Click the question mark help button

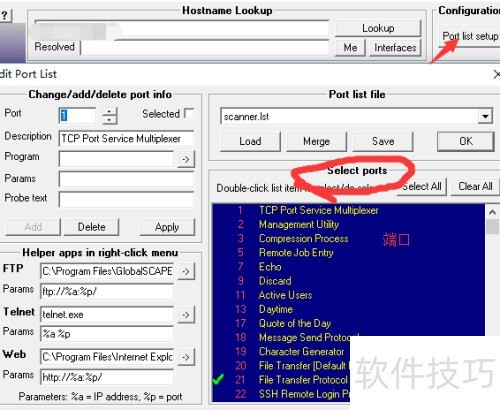[x=5, y=15]
